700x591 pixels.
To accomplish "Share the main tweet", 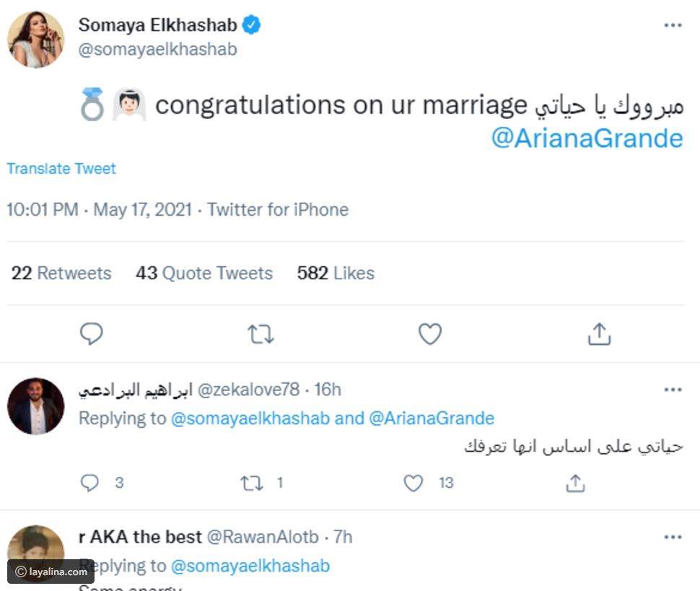I will [599, 334].
